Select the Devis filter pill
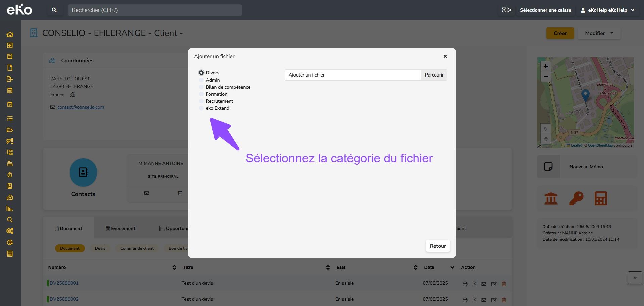The height and width of the screenshot is (306, 644). [100, 248]
